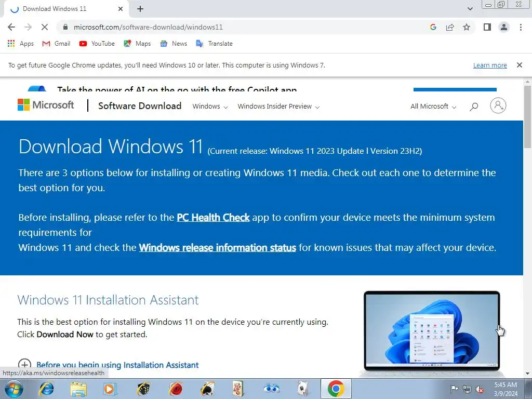Dismiss the Chrome update notice bar

point(520,65)
